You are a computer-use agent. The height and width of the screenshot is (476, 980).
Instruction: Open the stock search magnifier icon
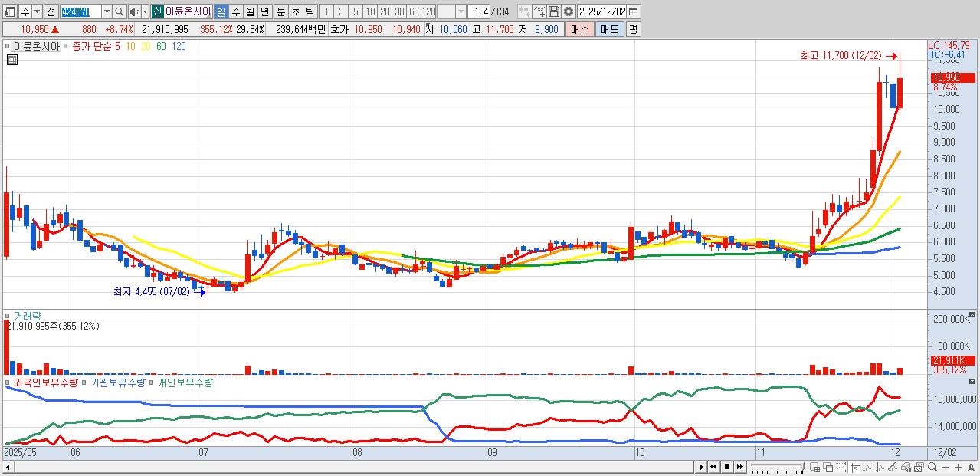(120, 11)
